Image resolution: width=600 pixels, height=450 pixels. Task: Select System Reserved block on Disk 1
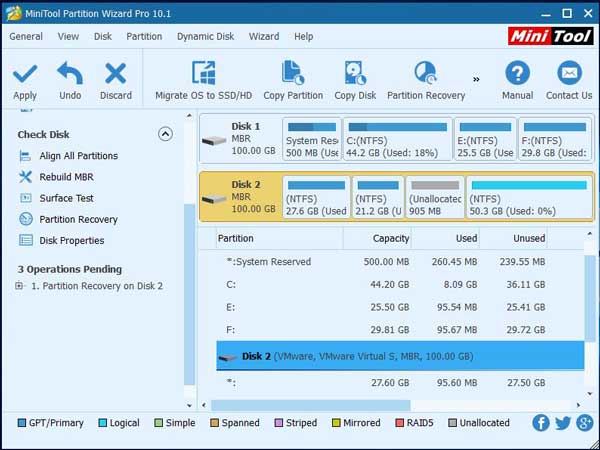click(312, 139)
